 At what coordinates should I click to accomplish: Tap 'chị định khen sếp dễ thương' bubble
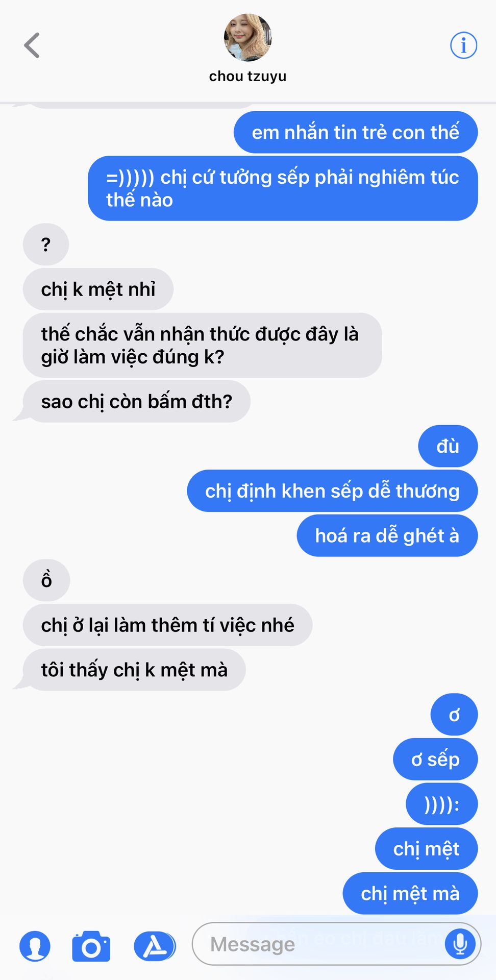pyautogui.click(x=332, y=491)
